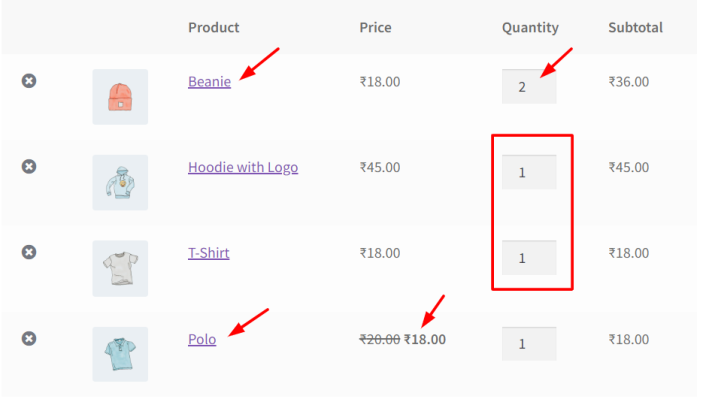Focus the Beanie quantity field

click(529, 86)
